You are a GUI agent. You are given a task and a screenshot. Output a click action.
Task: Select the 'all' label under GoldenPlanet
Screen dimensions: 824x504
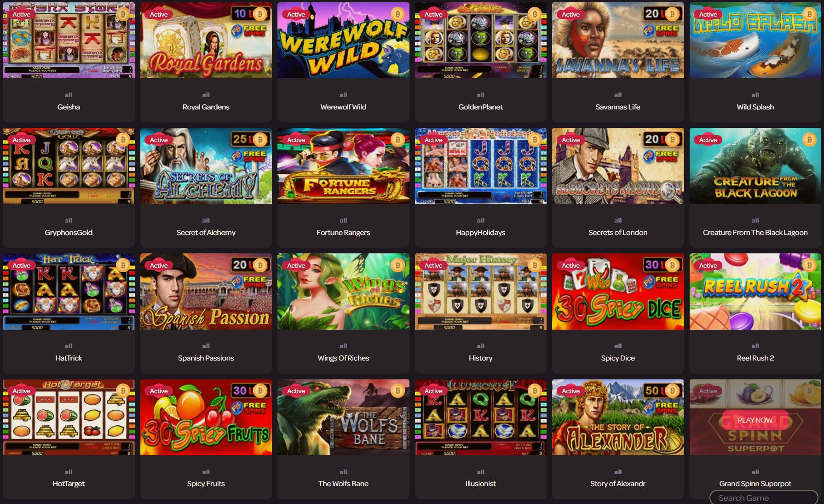480,95
